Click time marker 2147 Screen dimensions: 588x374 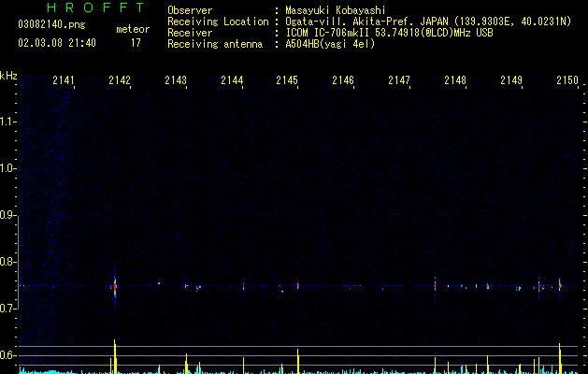tap(399, 80)
